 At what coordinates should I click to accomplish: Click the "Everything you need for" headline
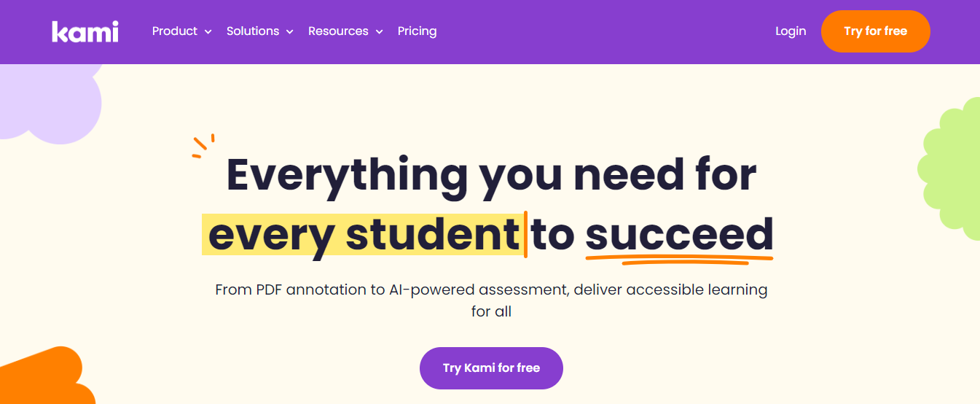tap(491, 175)
